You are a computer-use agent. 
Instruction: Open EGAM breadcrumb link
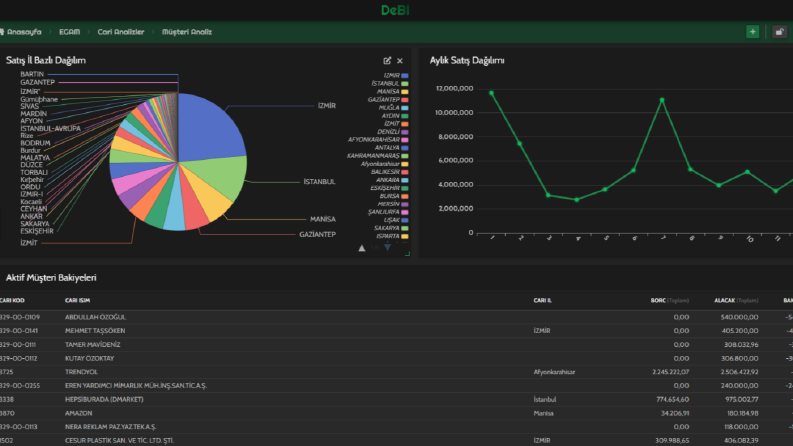69,32
